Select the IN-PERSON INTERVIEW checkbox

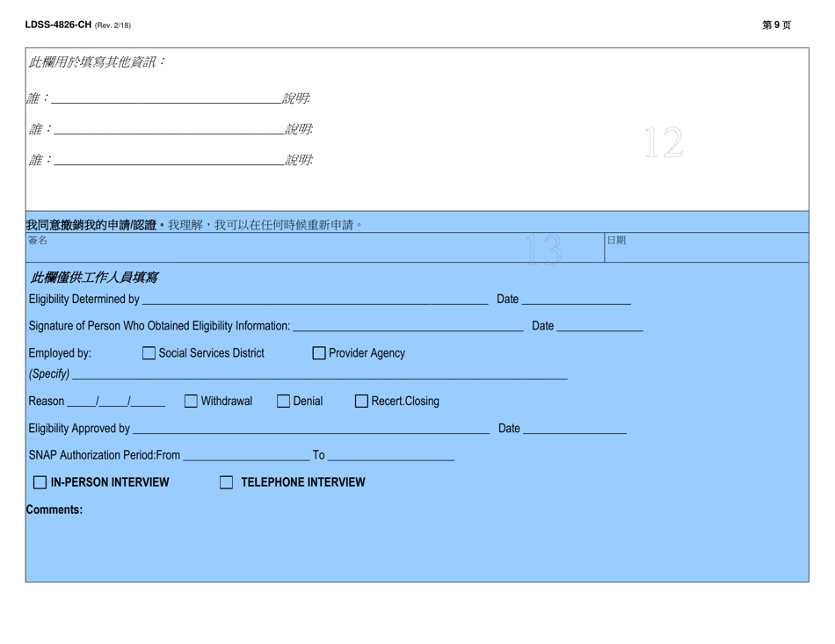click(40, 481)
